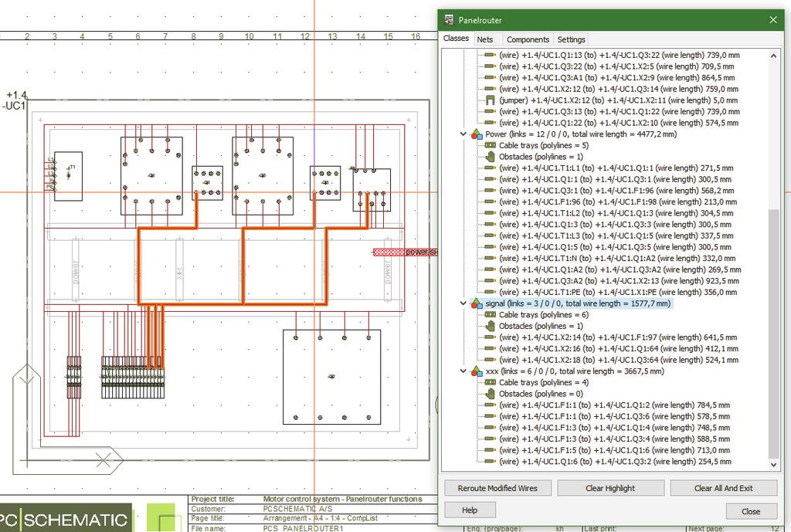The height and width of the screenshot is (532, 791).
Task: Select wire Q1:3 to Q3:3 300,5 mm
Action: (x=615, y=225)
